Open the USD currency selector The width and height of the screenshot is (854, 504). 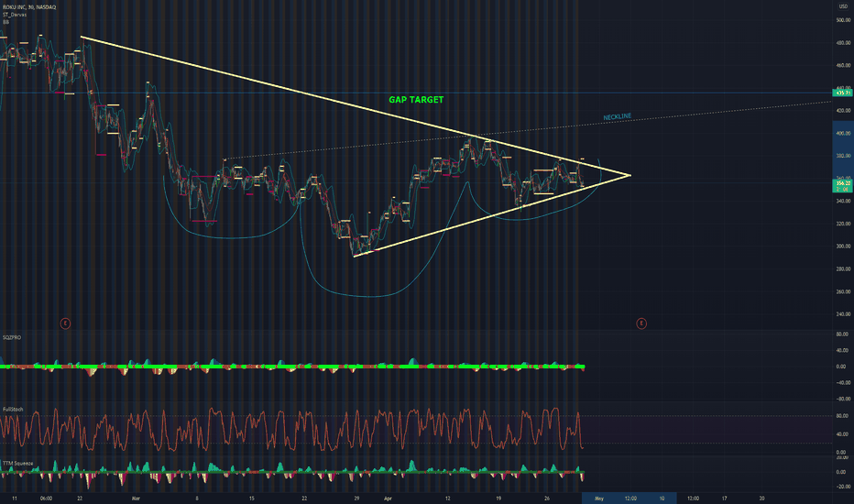coord(844,6)
